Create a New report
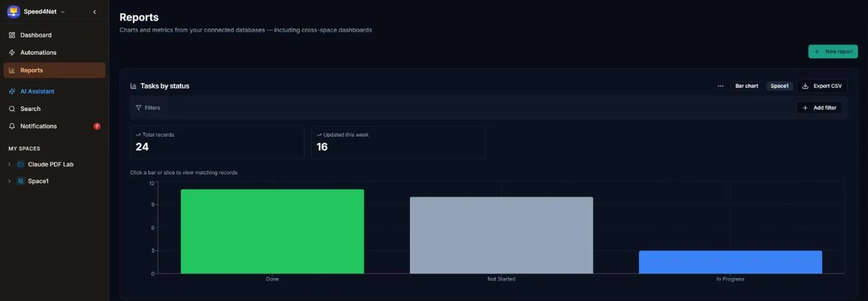The width and height of the screenshot is (868, 301). click(x=833, y=51)
